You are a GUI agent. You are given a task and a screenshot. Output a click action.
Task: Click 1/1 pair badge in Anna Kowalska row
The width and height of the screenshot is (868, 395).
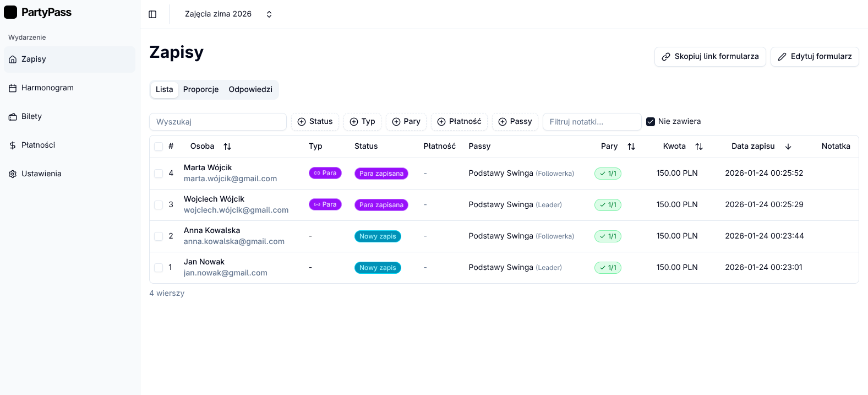(608, 236)
